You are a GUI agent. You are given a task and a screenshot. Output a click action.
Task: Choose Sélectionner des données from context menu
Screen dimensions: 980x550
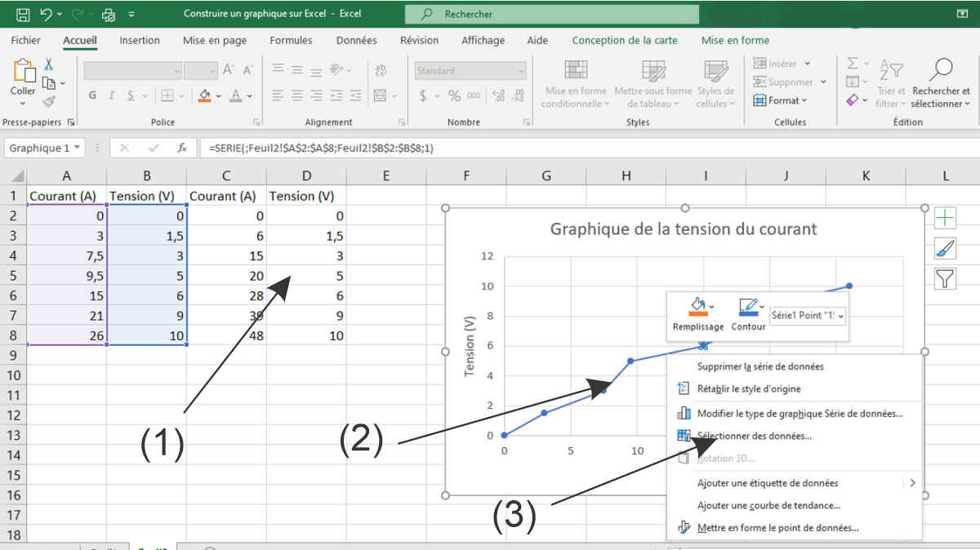tap(754, 436)
